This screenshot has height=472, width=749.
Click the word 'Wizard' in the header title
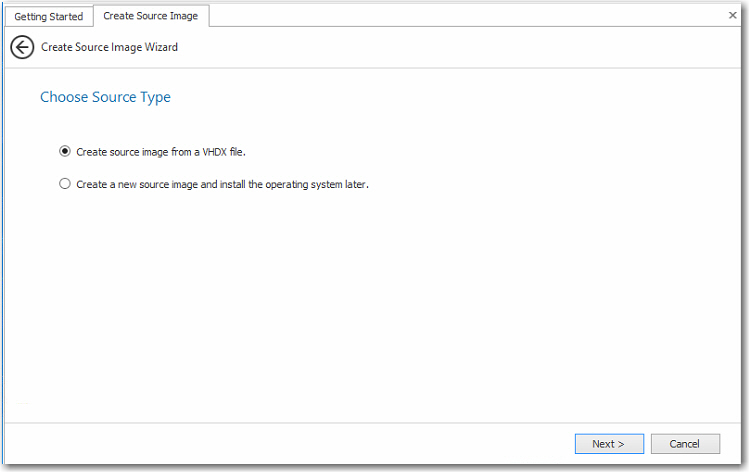coord(161,47)
